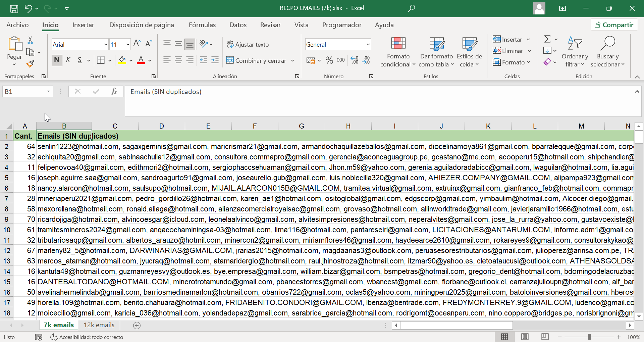This screenshot has width=644, height=342.
Task: Click inside the Name Box showing B1
Action: coord(23,91)
